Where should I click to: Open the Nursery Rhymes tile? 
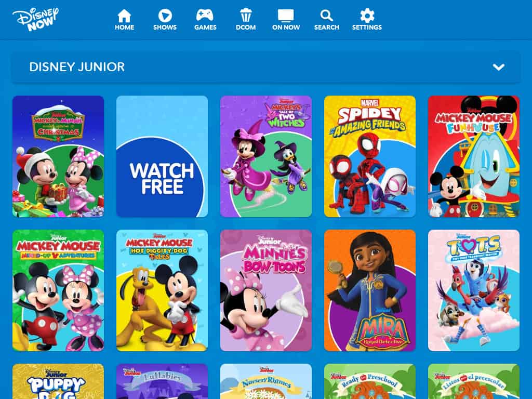click(266, 381)
